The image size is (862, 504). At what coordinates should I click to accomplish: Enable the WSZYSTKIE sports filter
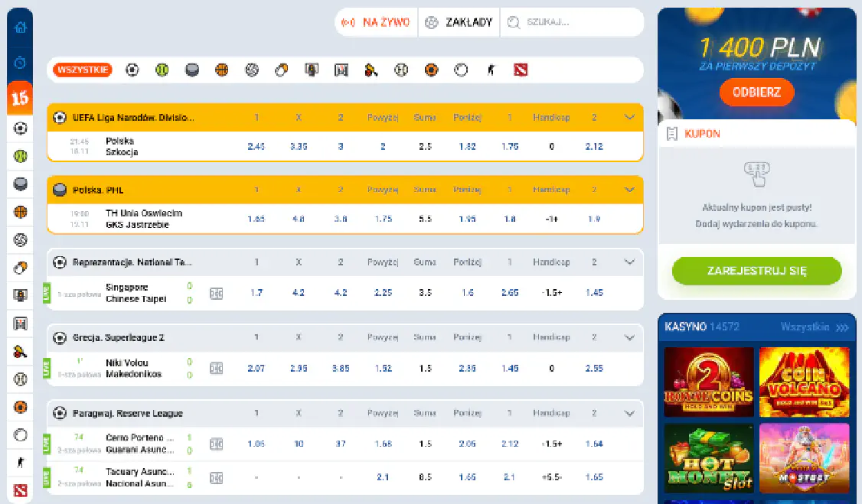tap(82, 70)
